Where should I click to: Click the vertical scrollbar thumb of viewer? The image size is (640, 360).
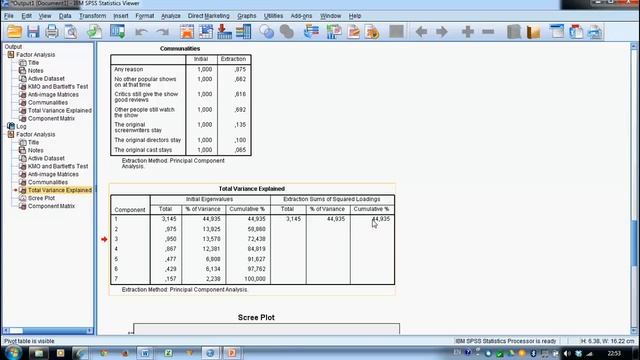click(634, 242)
